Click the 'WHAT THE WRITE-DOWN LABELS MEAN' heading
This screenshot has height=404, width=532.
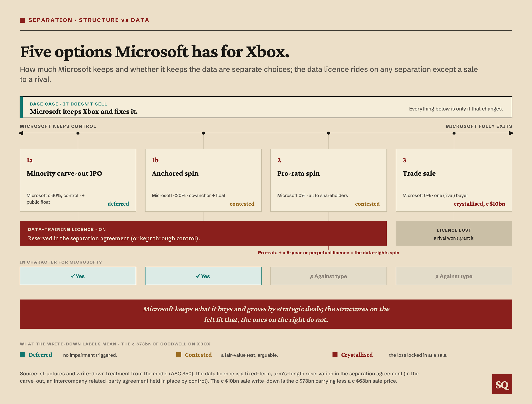pos(115,344)
